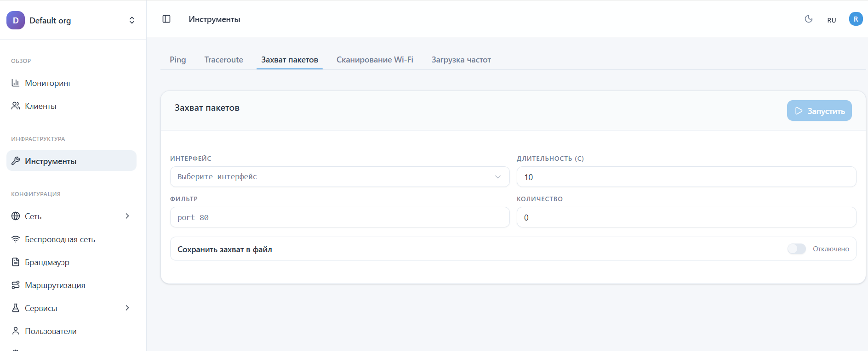
Task: Toggle the sidebar collapse icon
Action: pyautogui.click(x=166, y=19)
